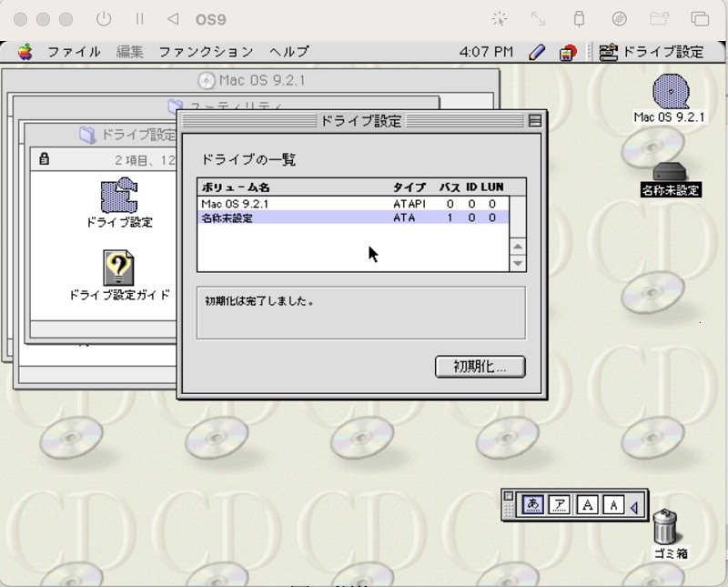The height and width of the screenshot is (587, 728).
Task: Switch input to hiragana あ mode
Action: (532, 504)
